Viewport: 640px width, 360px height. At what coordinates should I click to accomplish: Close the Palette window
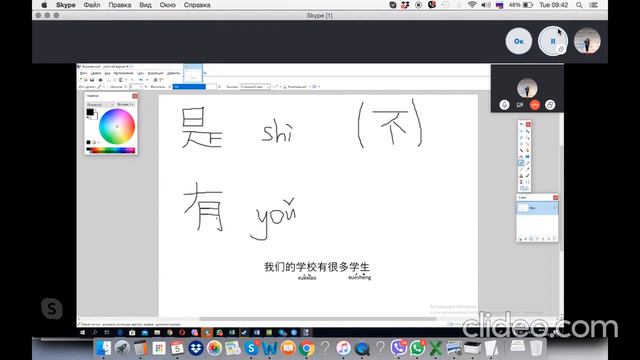pos(135,96)
